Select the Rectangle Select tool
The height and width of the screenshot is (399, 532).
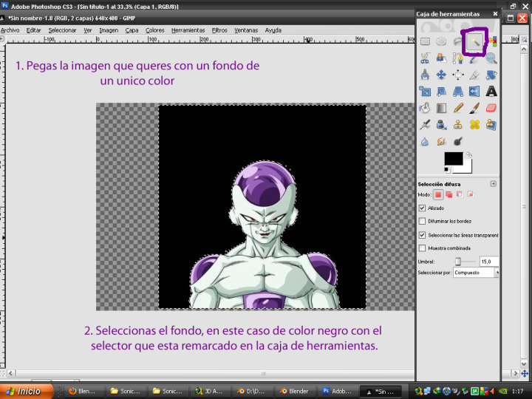(x=425, y=41)
